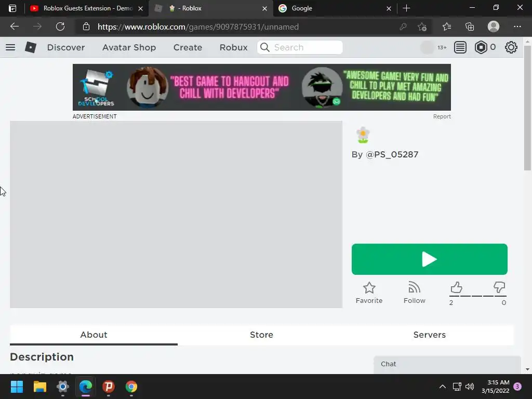Follow the game with the feed icon

414,293
